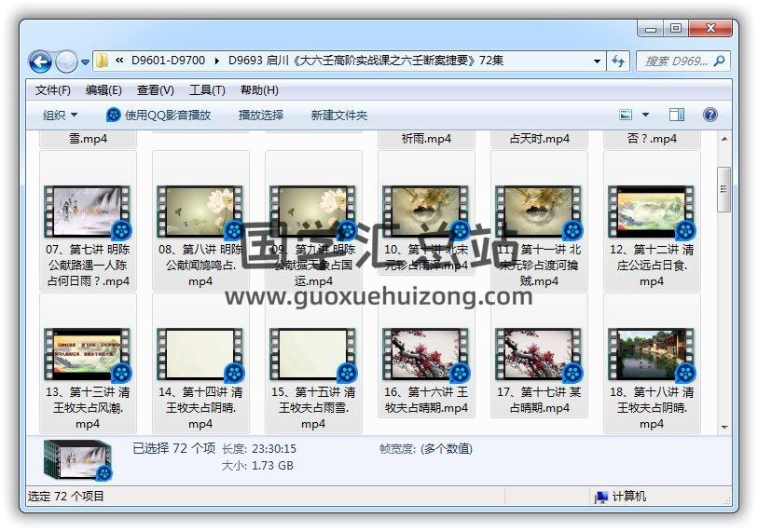Click filename 14、第十四讲 清王牧夫占阴晴
Viewport: 758px width, 532px height.
point(200,408)
